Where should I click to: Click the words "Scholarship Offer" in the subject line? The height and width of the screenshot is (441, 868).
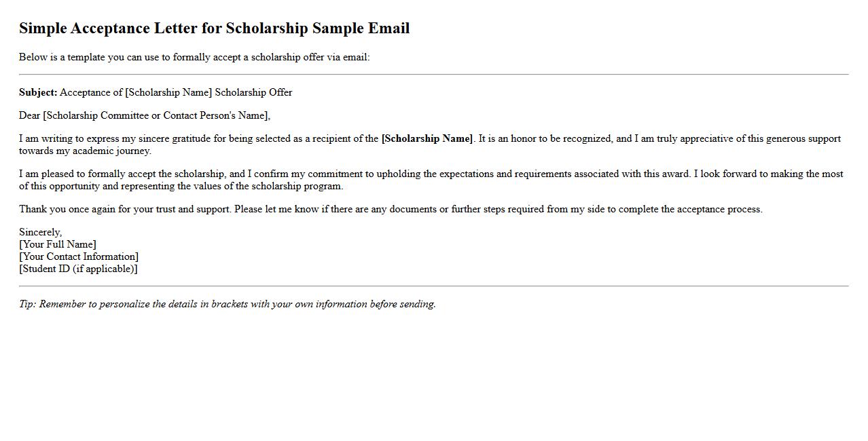pos(253,92)
